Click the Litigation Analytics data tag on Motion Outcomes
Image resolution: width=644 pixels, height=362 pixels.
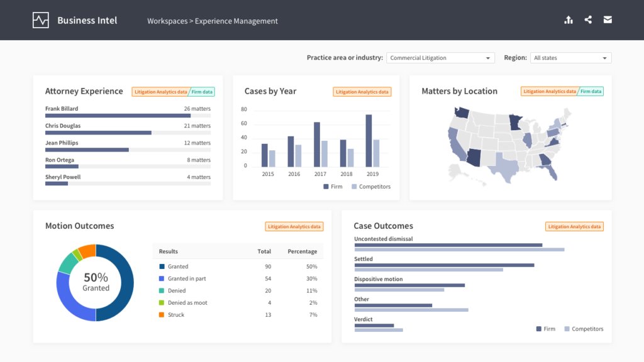point(294,226)
